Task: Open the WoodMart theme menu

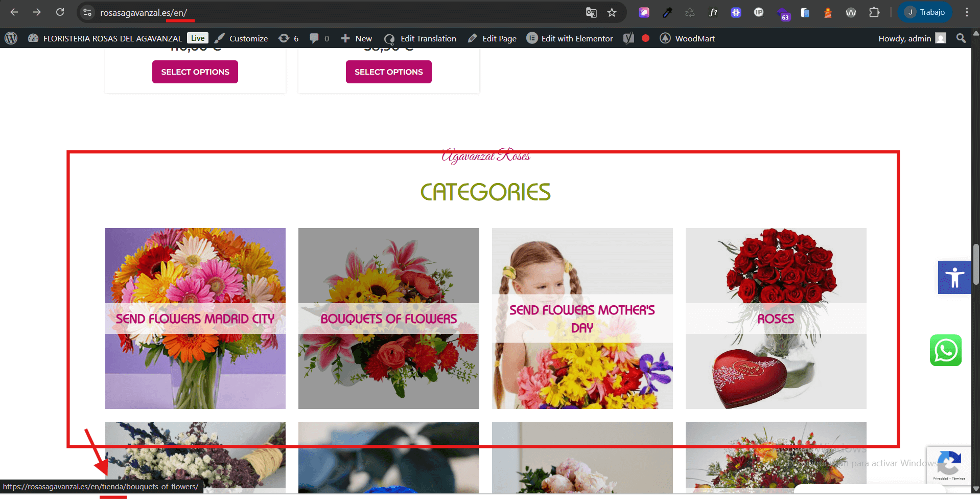Action: click(687, 38)
